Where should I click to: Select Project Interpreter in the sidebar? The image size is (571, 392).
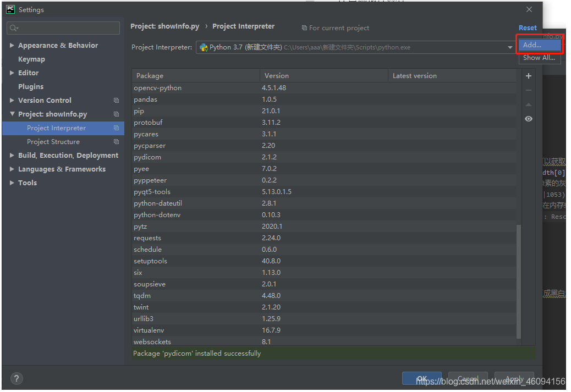click(63, 128)
